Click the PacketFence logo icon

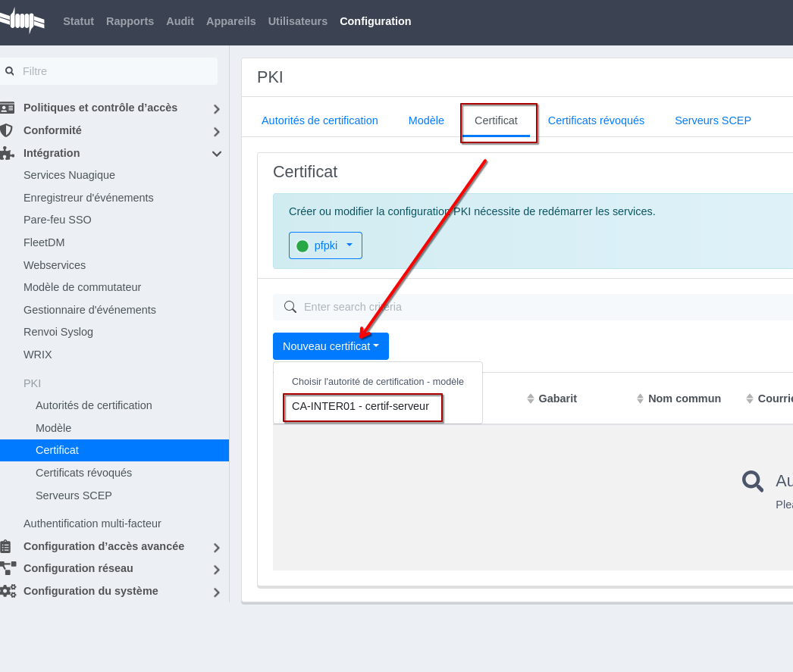(23, 21)
